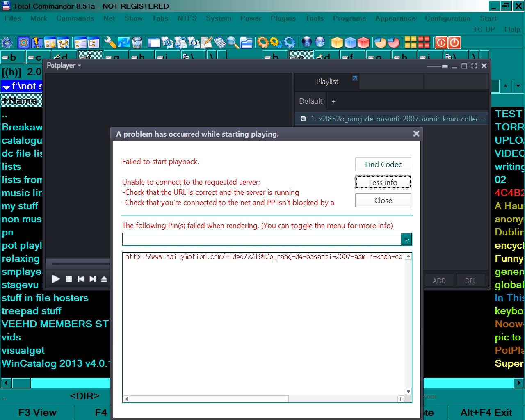525x420 pixels.
Task: Click the vertical scrollbar in error details box
Action: click(x=408, y=324)
